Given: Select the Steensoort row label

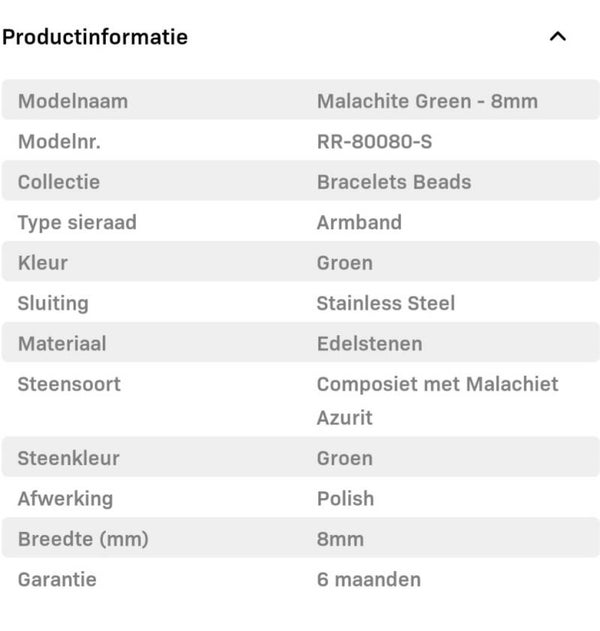Looking at the screenshot, I should point(69,384).
